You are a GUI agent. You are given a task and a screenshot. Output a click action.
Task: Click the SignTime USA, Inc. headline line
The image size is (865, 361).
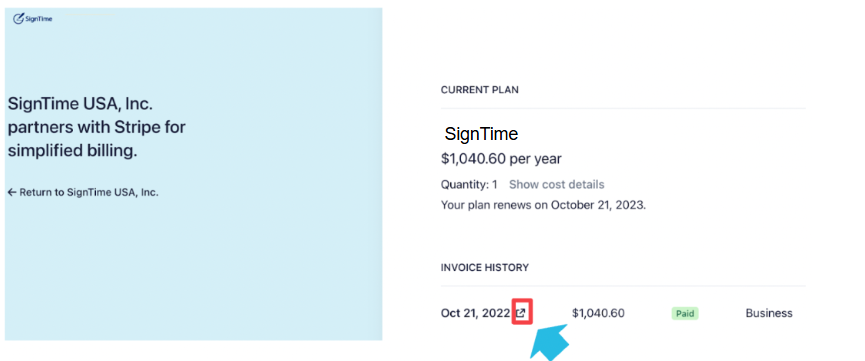point(80,103)
